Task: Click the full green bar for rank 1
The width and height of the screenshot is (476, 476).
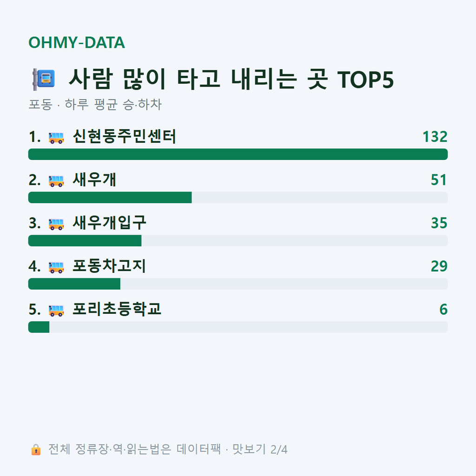Action: tap(238, 154)
